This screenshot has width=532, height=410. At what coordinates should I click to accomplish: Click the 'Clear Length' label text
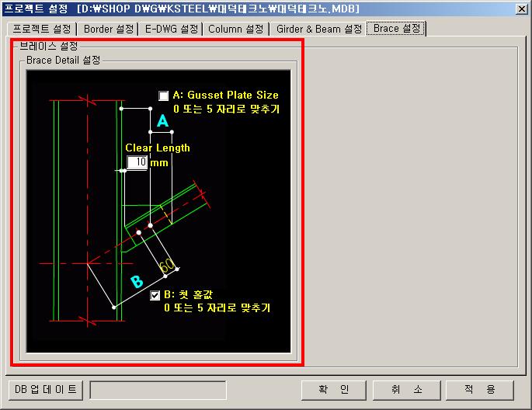click(x=158, y=148)
